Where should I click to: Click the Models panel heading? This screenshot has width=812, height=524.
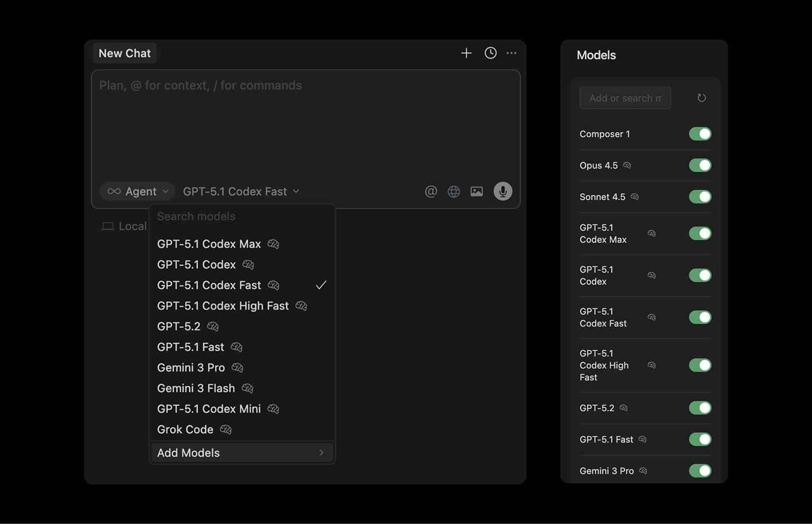click(x=596, y=55)
